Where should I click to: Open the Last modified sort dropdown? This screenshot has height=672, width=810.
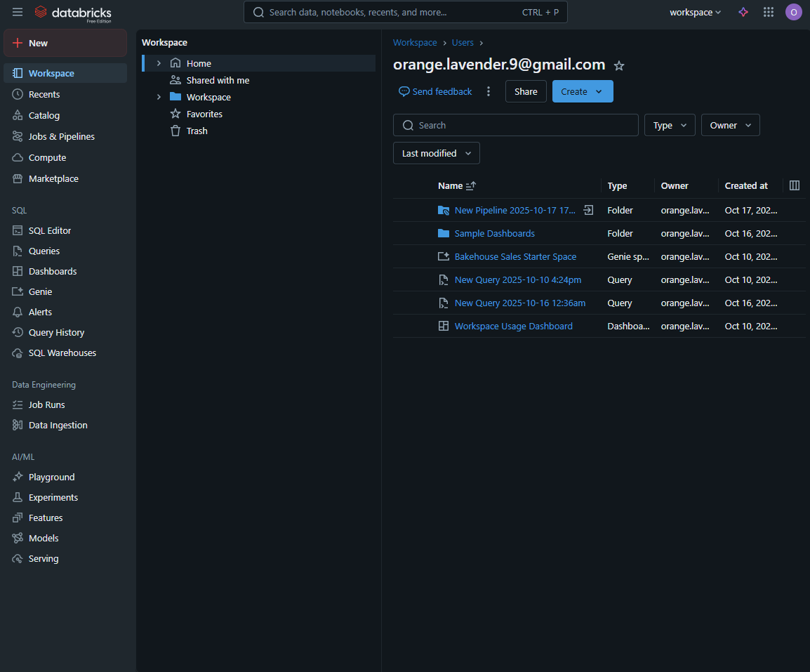(436, 153)
